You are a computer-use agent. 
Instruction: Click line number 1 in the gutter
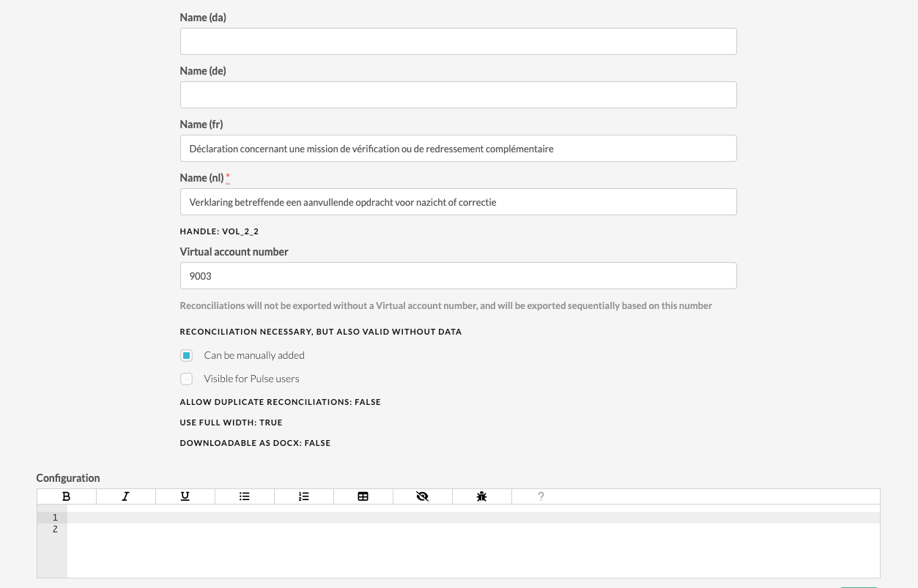coord(55,518)
